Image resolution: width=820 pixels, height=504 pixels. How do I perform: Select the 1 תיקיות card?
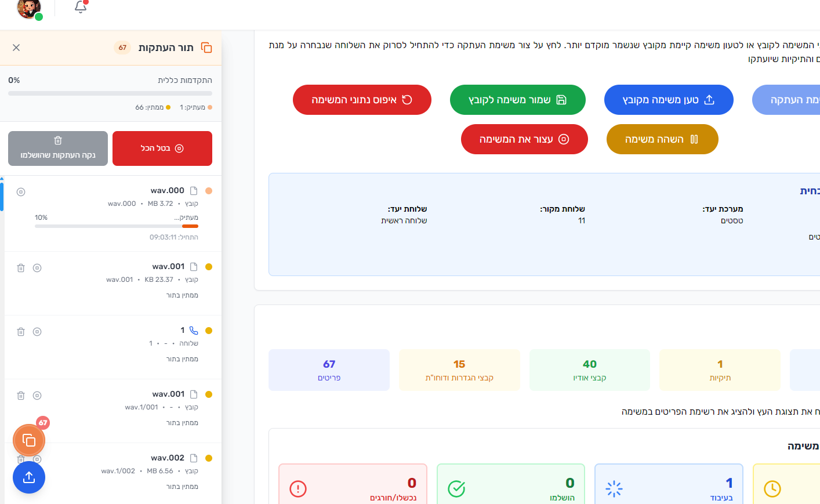click(x=720, y=370)
